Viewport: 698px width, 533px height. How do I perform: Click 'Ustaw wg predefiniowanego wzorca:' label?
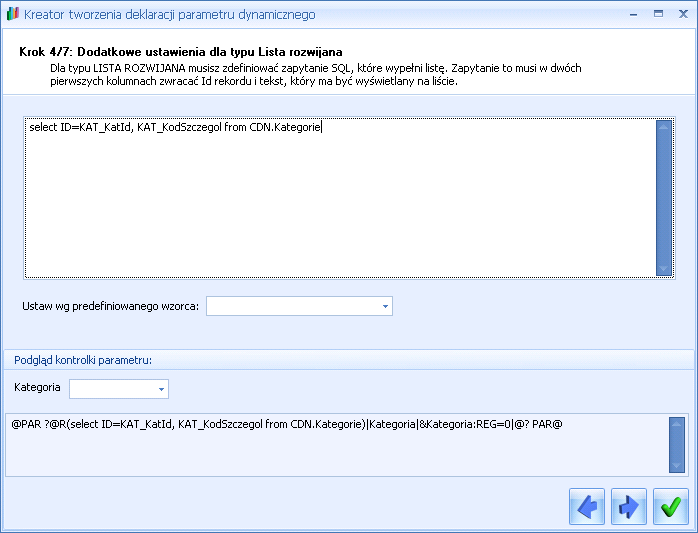[110, 306]
